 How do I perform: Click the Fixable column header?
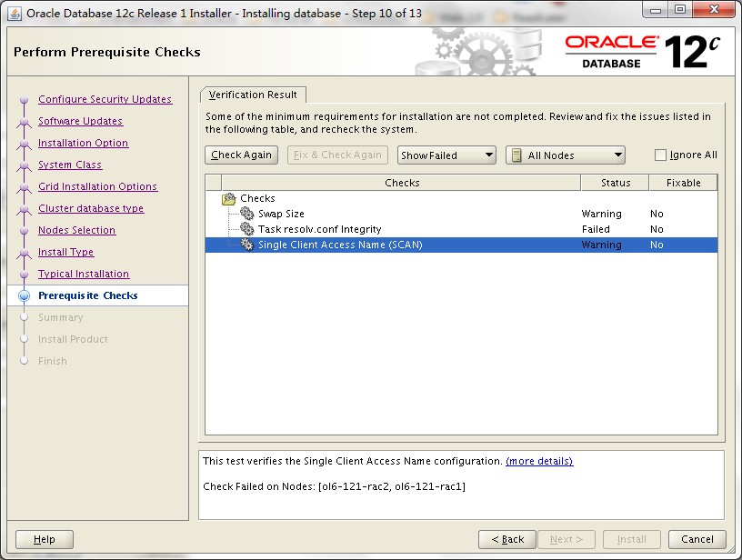[683, 183]
